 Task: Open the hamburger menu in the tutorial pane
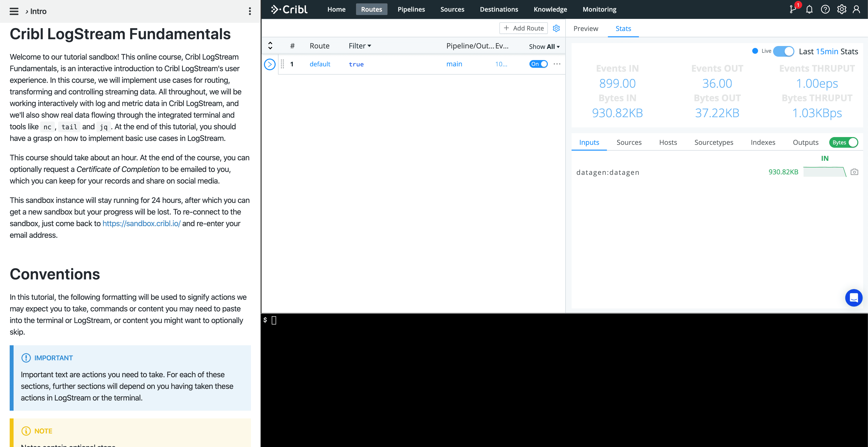tap(14, 11)
